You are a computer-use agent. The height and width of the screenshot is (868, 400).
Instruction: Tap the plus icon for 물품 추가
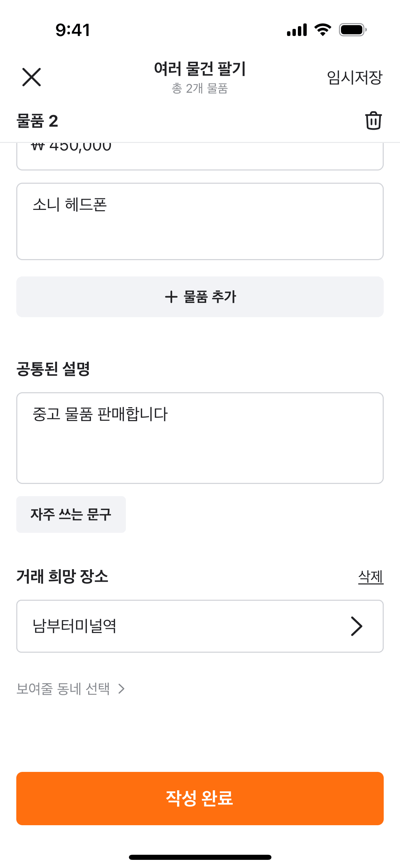tap(171, 297)
